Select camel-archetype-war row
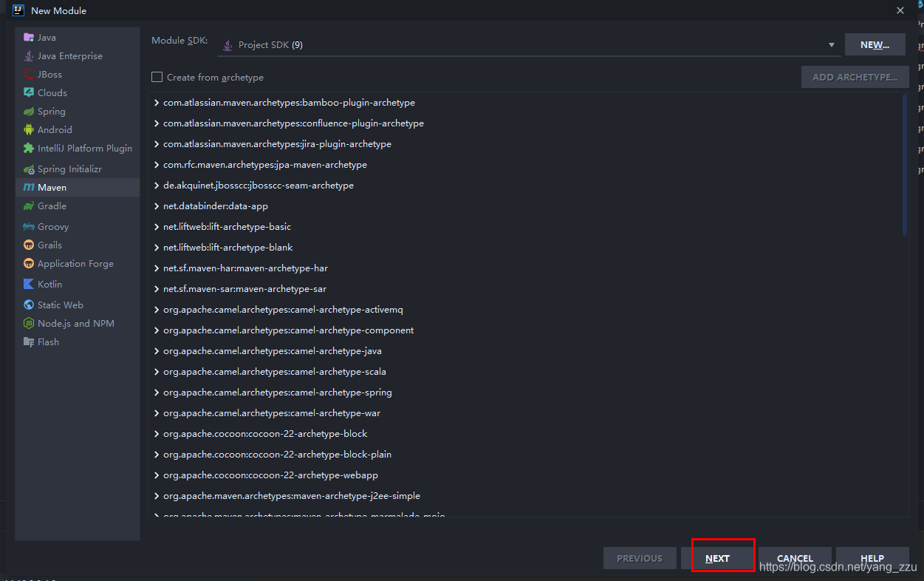Screen dimensions: 924x581 tap(527, 413)
